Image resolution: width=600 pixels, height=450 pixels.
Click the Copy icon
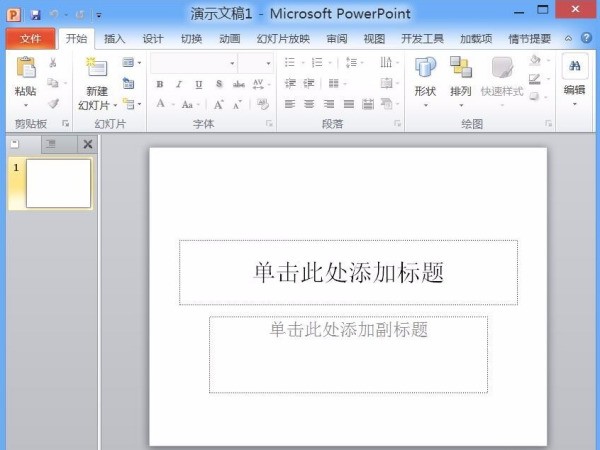53,83
